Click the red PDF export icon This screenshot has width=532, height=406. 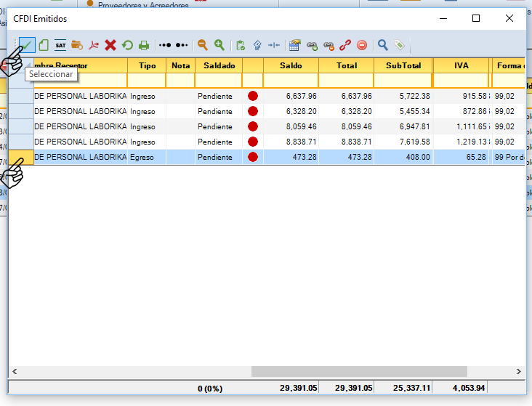pos(94,45)
